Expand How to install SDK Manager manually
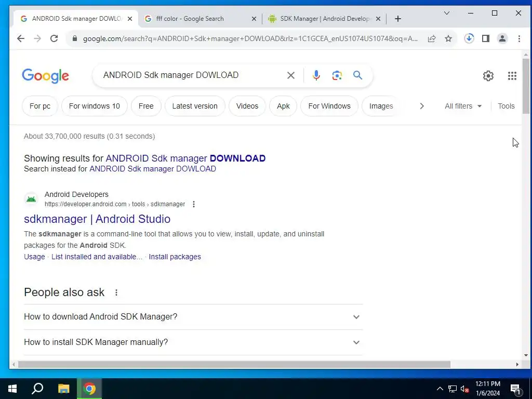The width and height of the screenshot is (532, 399). click(193, 342)
